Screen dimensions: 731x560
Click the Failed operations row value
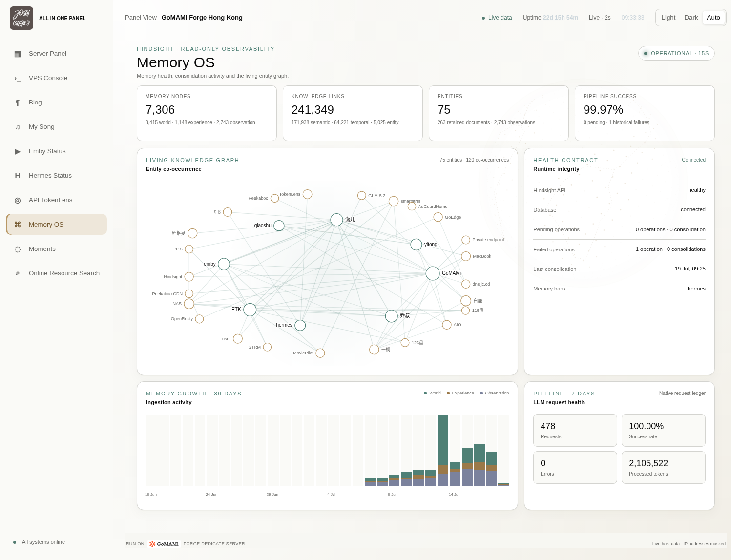[670, 249]
